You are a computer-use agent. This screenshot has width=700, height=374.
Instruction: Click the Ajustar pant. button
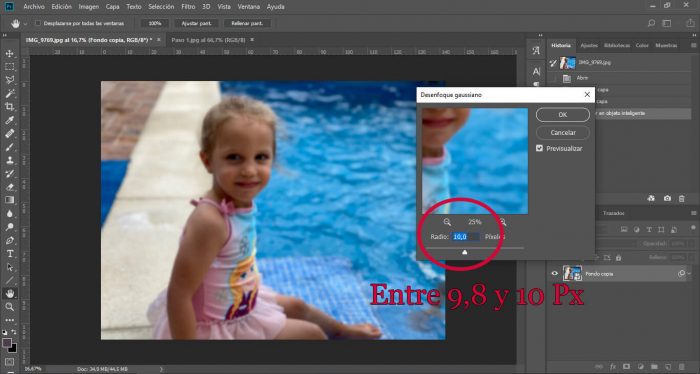pyautogui.click(x=196, y=23)
